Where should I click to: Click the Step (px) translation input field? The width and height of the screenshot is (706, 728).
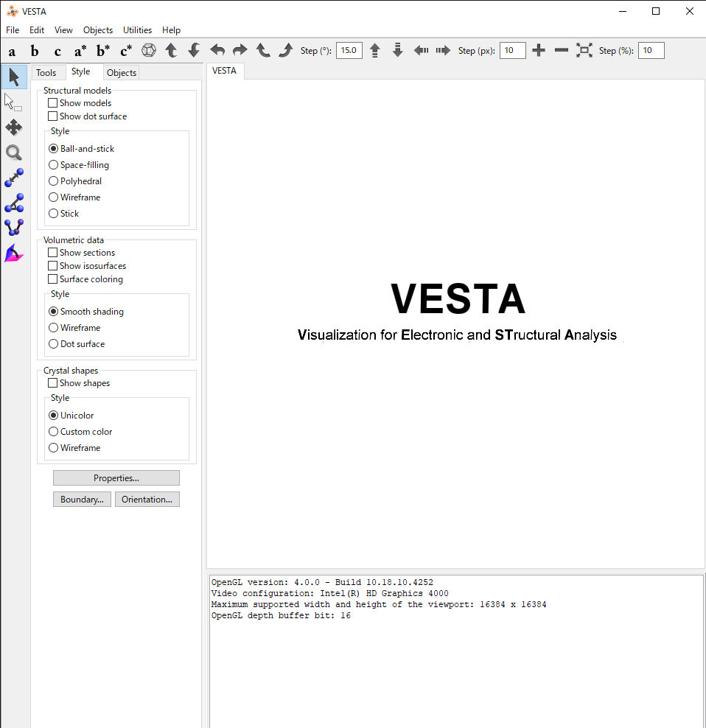coord(513,50)
